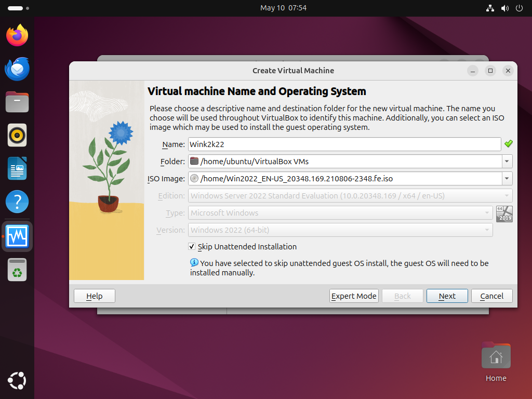Click the folder icon in Folder field
This screenshot has height=399, width=532.
click(194, 161)
